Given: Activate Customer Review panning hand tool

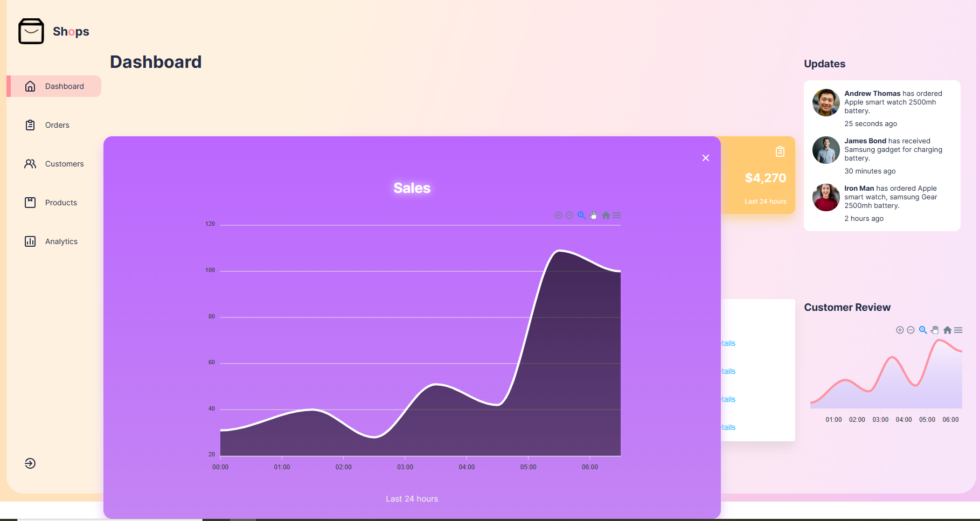Looking at the screenshot, I should [x=935, y=330].
